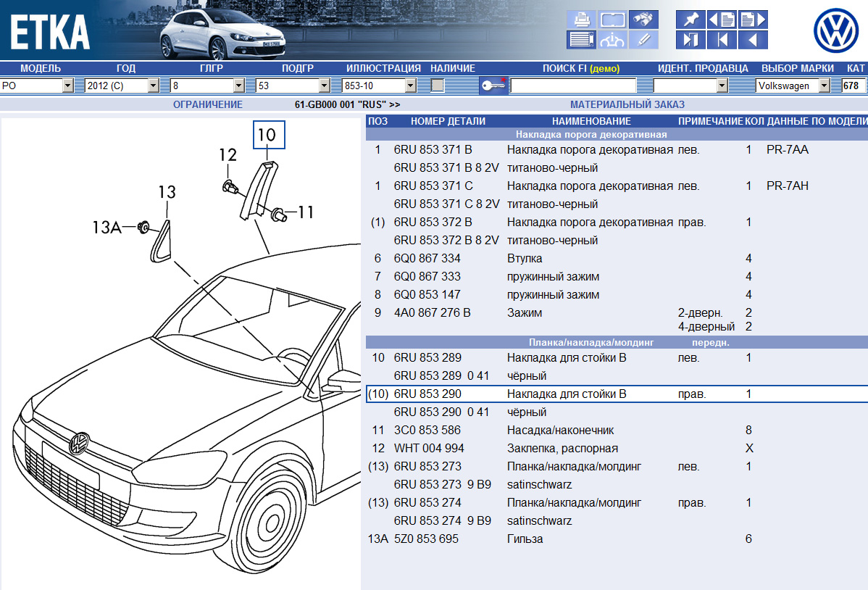The width and height of the screenshot is (868, 590).
Task: Toggle the НАЛИЧИЕ checkbox
Action: tap(437, 86)
